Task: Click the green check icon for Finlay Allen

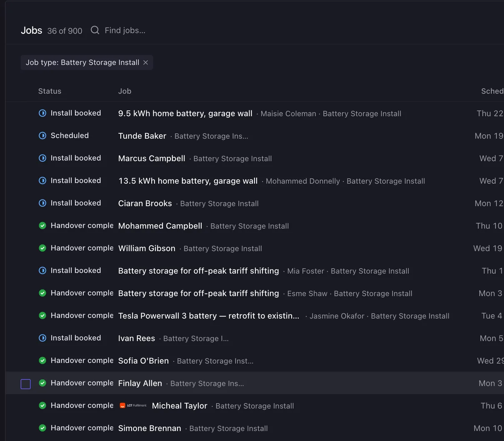Action: 42,383
